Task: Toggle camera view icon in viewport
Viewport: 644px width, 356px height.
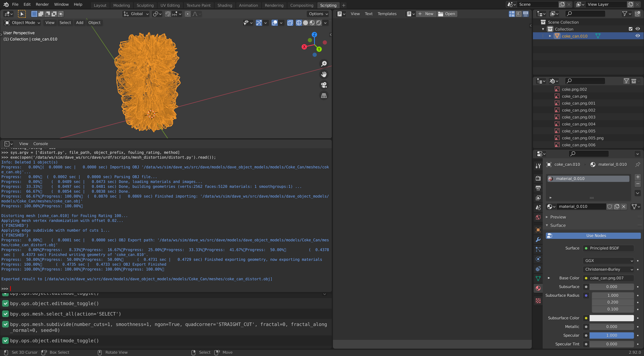Action: (324, 85)
